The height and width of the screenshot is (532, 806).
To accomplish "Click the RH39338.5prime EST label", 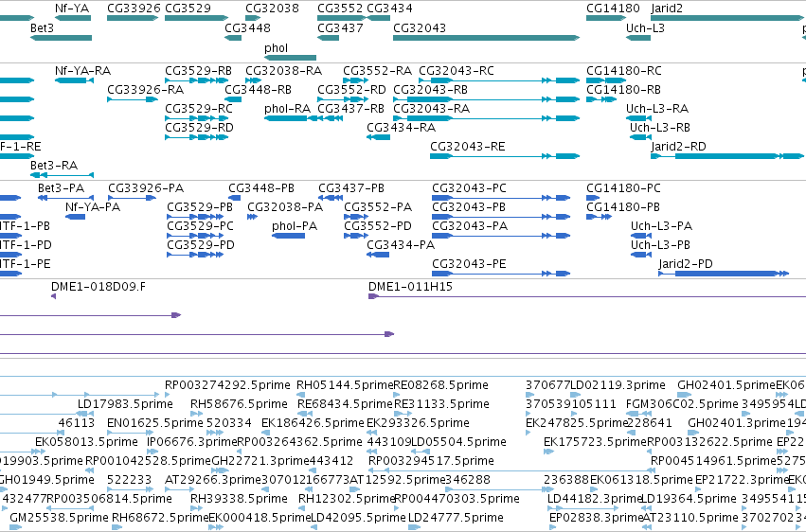I will coord(239,499).
